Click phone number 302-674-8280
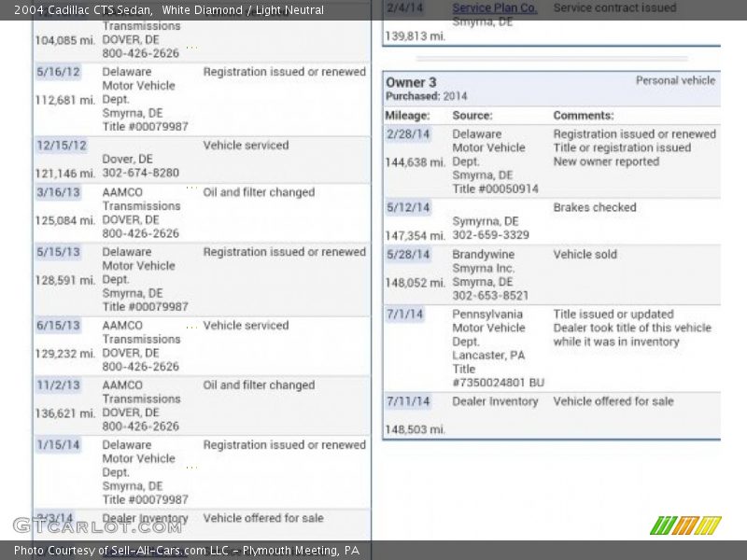The image size is (747, 560). point(141,173)
